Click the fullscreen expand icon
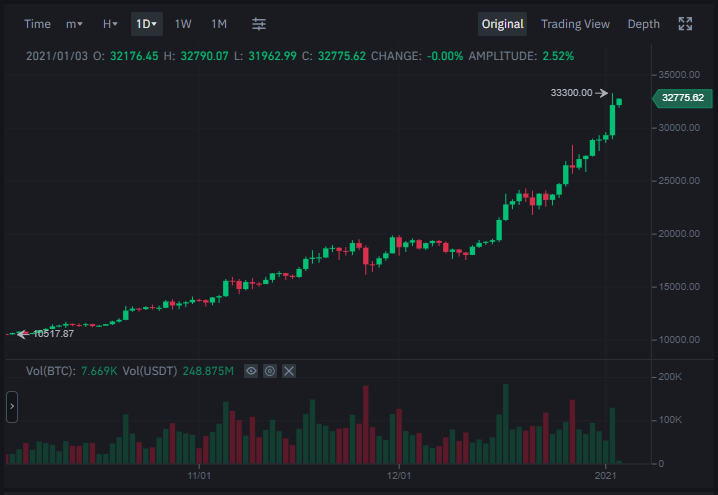Viewport: 718px width, 495px height. click(685, 24)
